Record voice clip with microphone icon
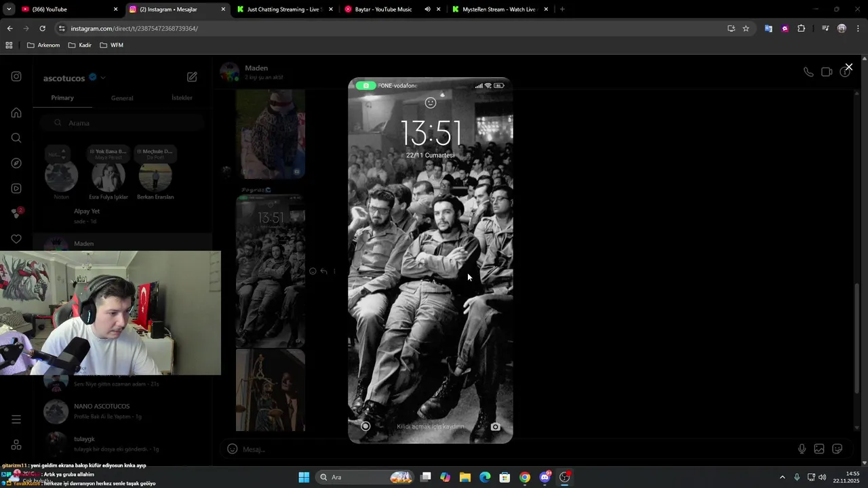The width and height of the screenshot is (868, 488). pyautogui.click(x=802, y=449)
